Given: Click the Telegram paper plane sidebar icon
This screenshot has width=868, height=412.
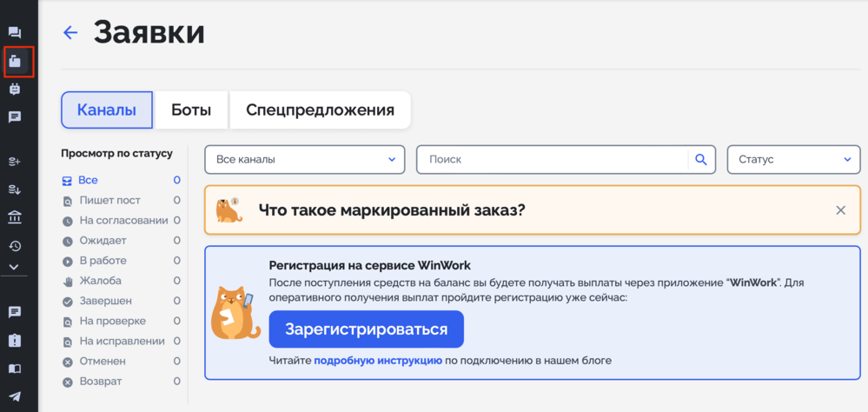Looking at the screenshot, I should [15, 396].
